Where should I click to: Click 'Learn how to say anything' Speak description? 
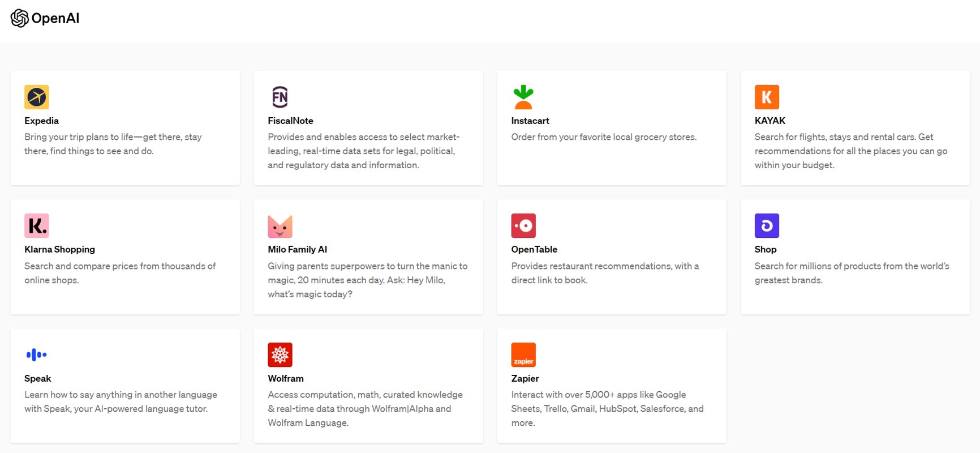pos(121,401)
